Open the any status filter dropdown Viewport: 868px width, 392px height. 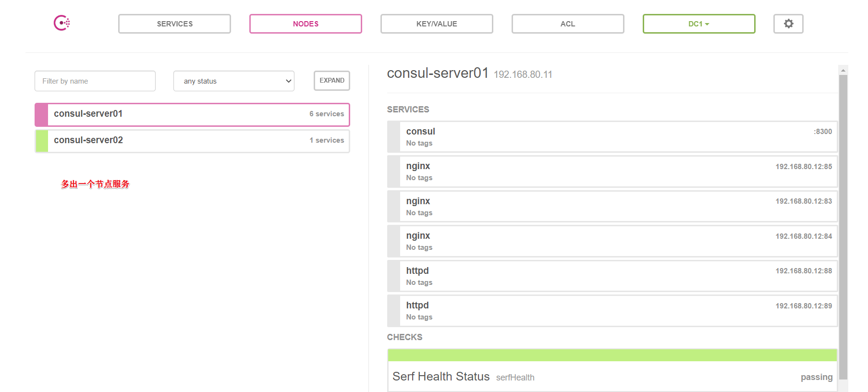(234, 81)
